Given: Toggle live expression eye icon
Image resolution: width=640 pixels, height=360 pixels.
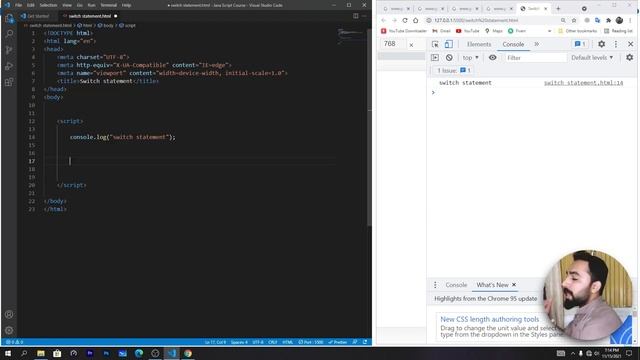Looking at the screenshot, I should pos(493,58).
